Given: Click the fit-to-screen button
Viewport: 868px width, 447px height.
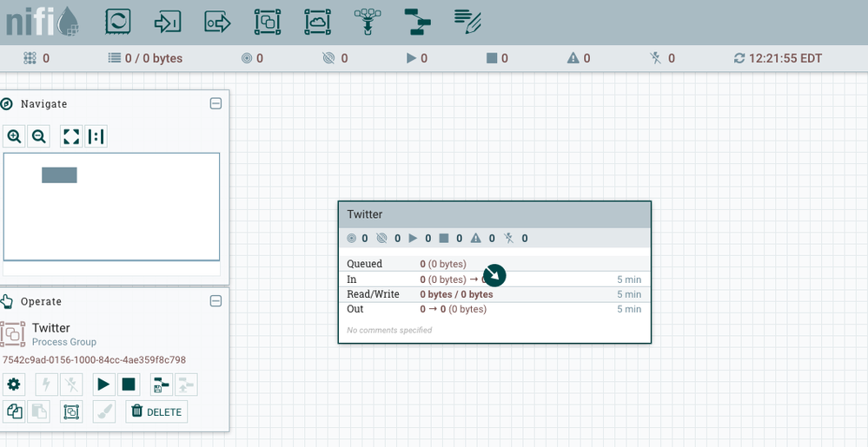Looking at the screenshot, I should [72, 136].
